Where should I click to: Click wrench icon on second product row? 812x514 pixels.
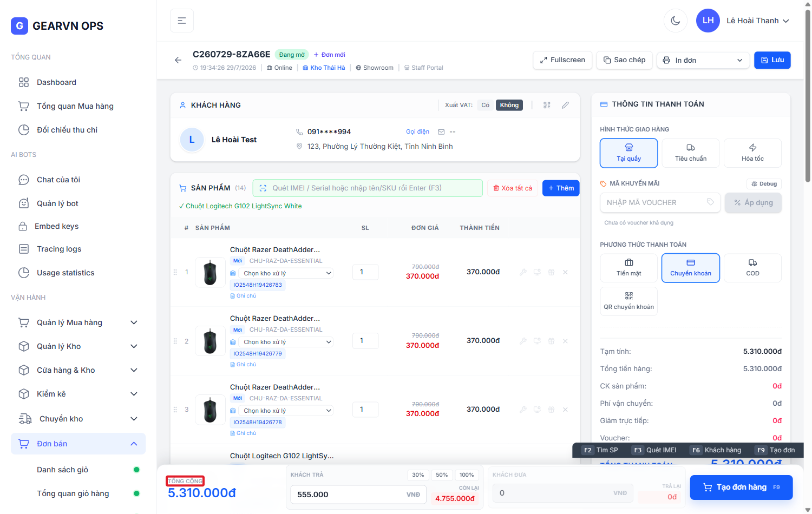pyautogui.click(x=523, y=341)
